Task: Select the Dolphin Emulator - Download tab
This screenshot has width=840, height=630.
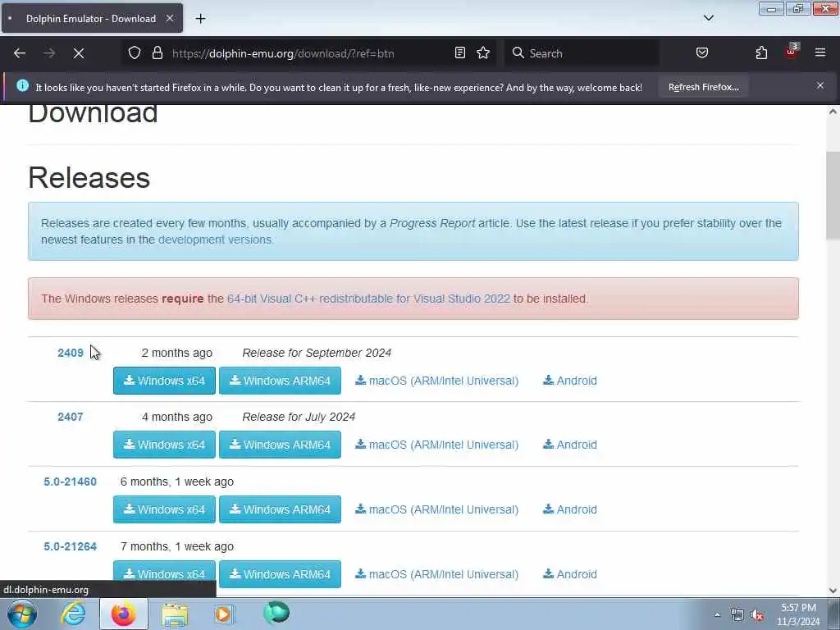Action: [92, 18]
